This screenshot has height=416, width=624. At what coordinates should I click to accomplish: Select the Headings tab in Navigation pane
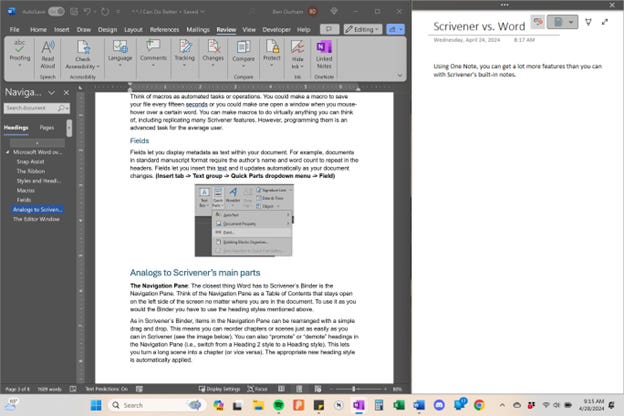click(x=16, y=128)
